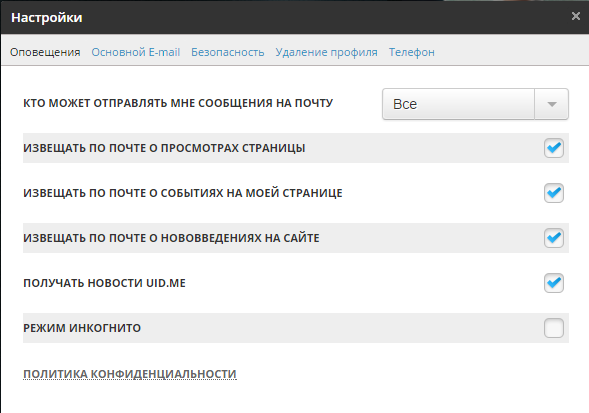This screenshot has width=589, height=413.
Task: Open the Политика конфиденциальности link
Action: click(130, 374)
